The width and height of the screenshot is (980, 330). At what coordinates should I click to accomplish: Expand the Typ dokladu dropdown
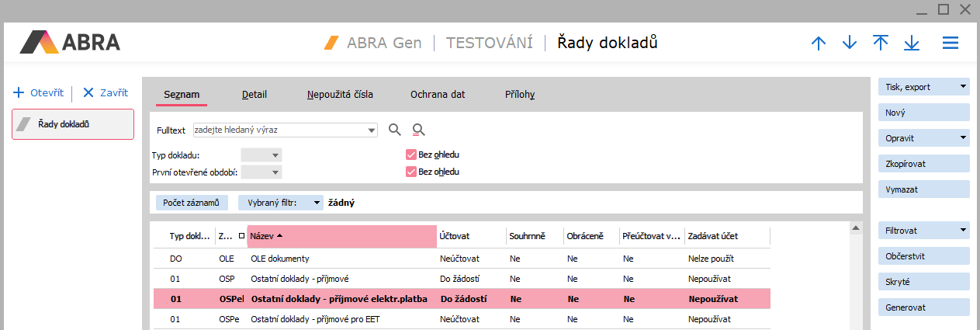click(261, 155)
